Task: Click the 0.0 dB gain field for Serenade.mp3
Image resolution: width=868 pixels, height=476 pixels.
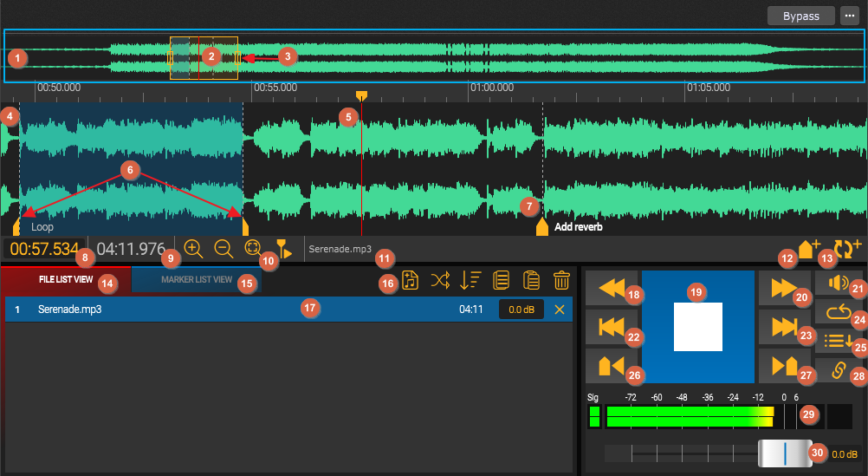Action: point(521,310)
